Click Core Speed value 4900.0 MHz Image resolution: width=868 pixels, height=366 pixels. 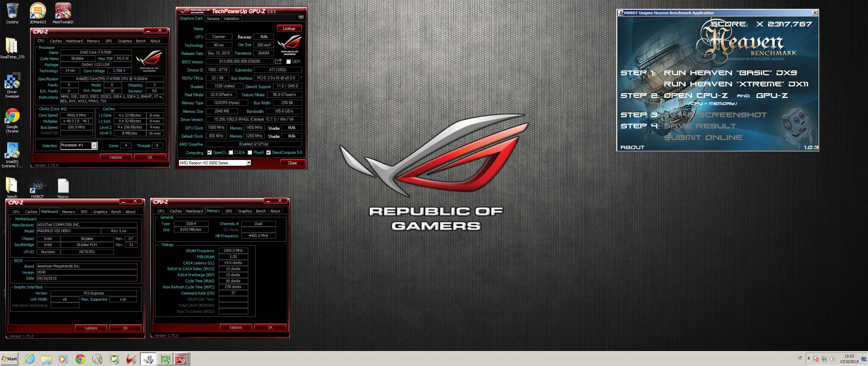point(77,115)
